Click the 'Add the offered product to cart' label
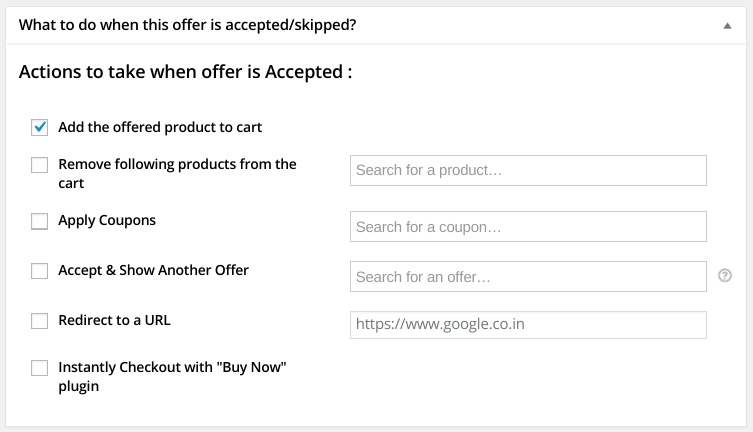Screen dimensions: 753x432 tap(160, 127)
